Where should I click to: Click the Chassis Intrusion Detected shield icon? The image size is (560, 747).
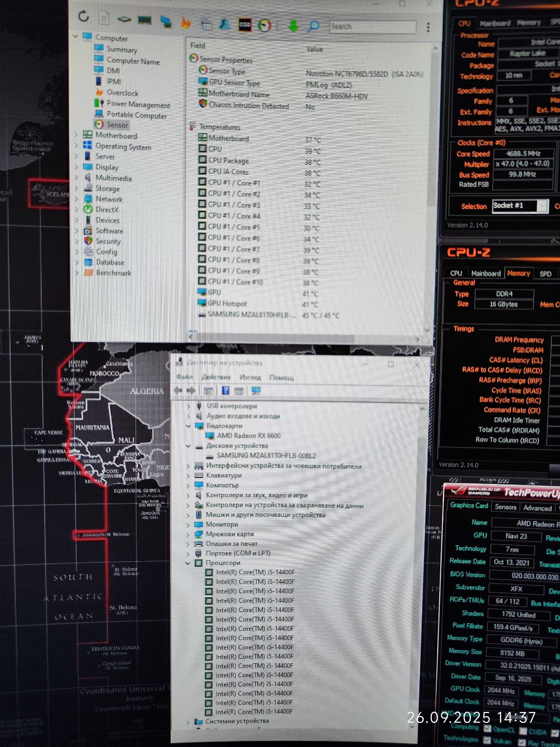click(x=202, y=104)
